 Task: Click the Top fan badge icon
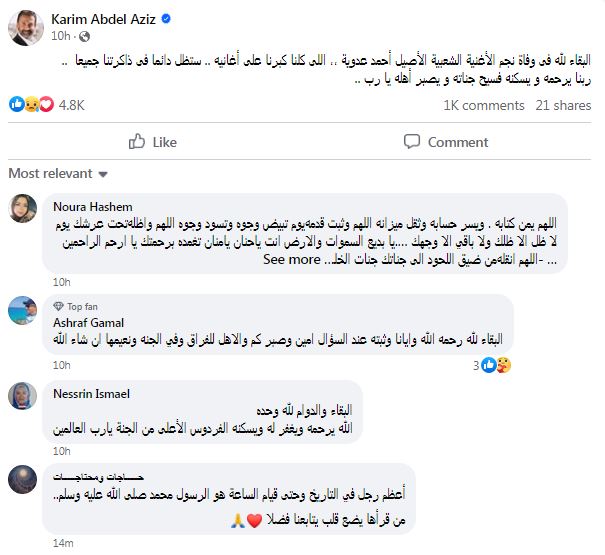pyautogui.click(x=58, y=307)
